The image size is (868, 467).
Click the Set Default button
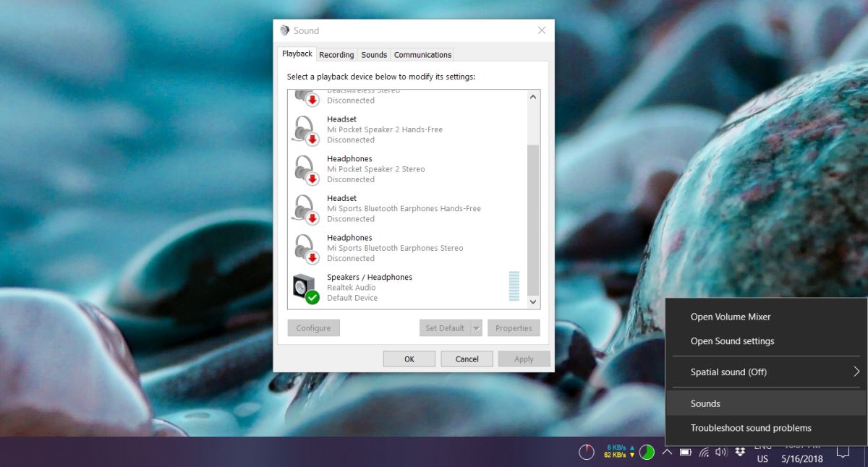click(445, 328)
